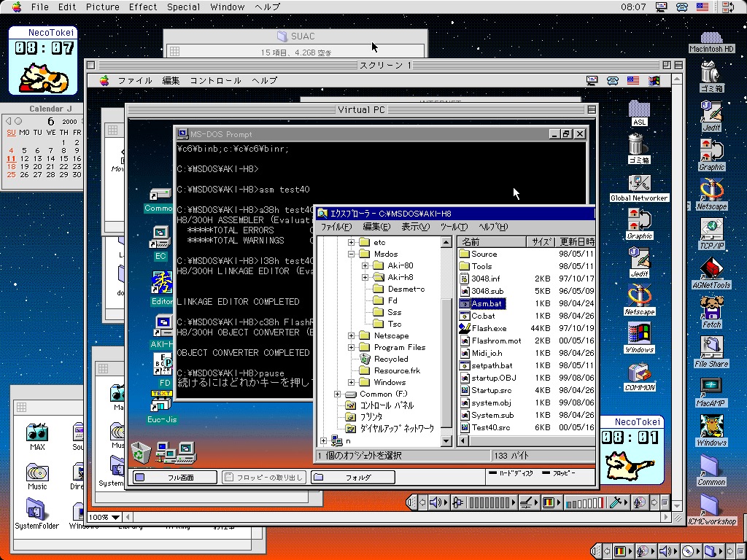Click the Apple menu icon
The image size is (747, 560).
click(18, 7)
